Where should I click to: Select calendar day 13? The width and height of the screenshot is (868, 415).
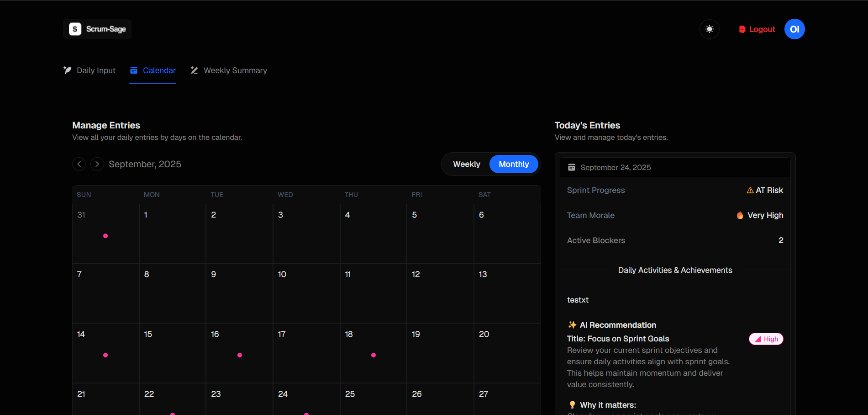[507, 293]
